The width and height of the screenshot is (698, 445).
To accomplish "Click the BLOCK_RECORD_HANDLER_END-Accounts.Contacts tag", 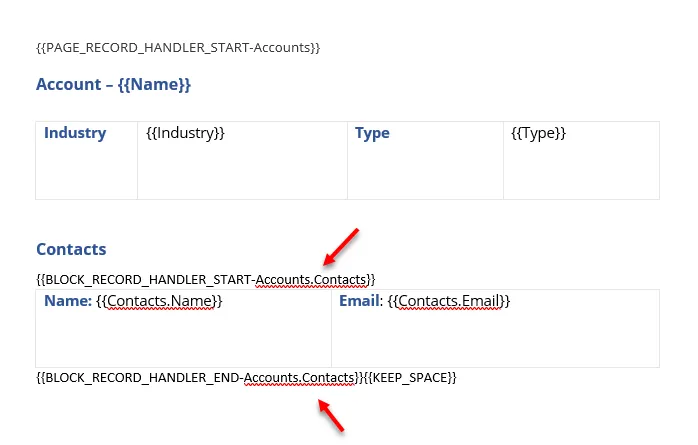I will pos(200,378).
